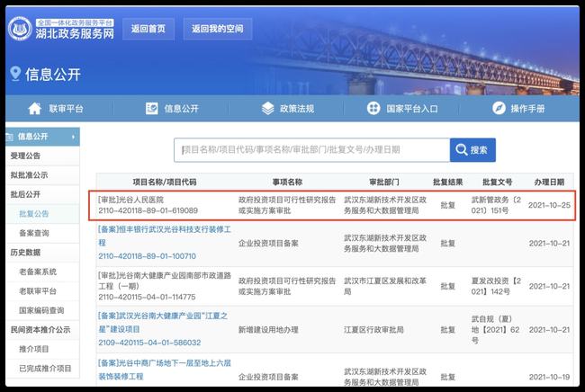The image size is (585, 392).
Task: Click the stacked layers icon for 政策法规
Action: pyautogui.click(x=268, y=109)
